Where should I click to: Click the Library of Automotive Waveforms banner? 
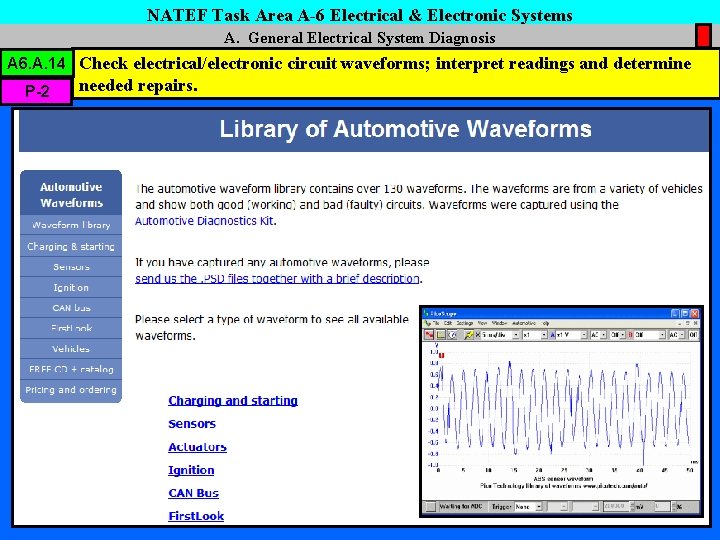(x=364, y=130)
